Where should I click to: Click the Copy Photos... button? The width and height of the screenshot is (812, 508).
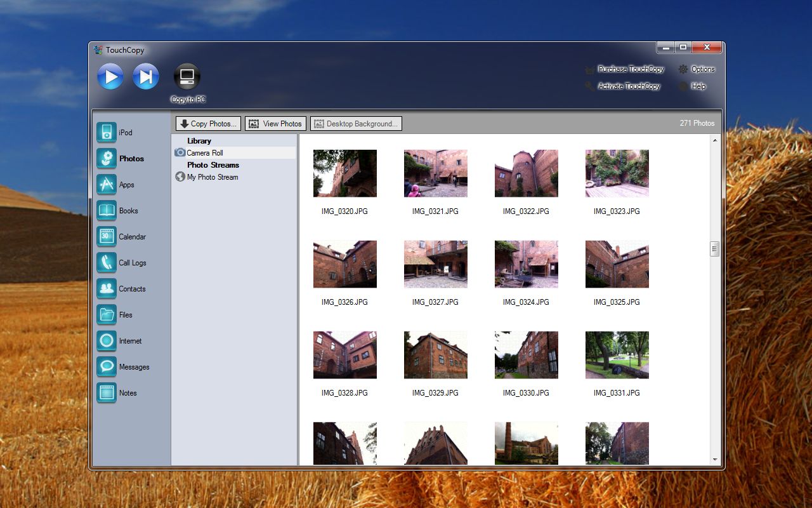click(x=209, y=124)
